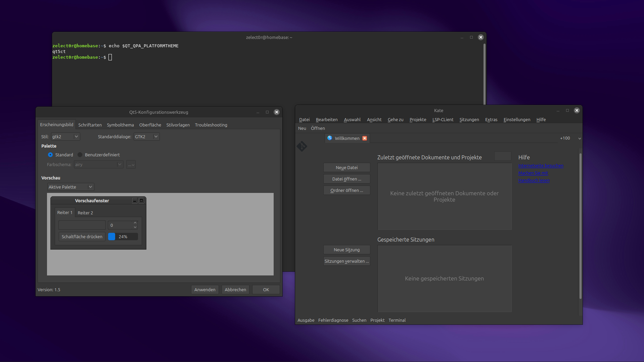Open the Hilfe menu in Kate menu bar

[x=541, y=119]
